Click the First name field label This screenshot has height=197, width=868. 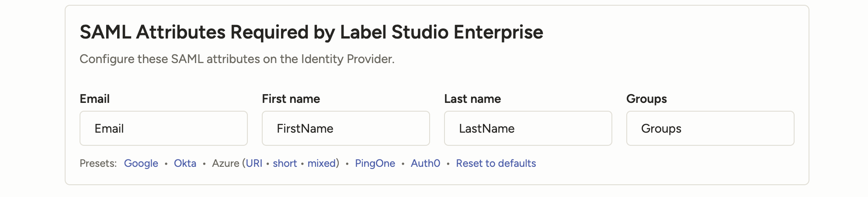[291, 99]
